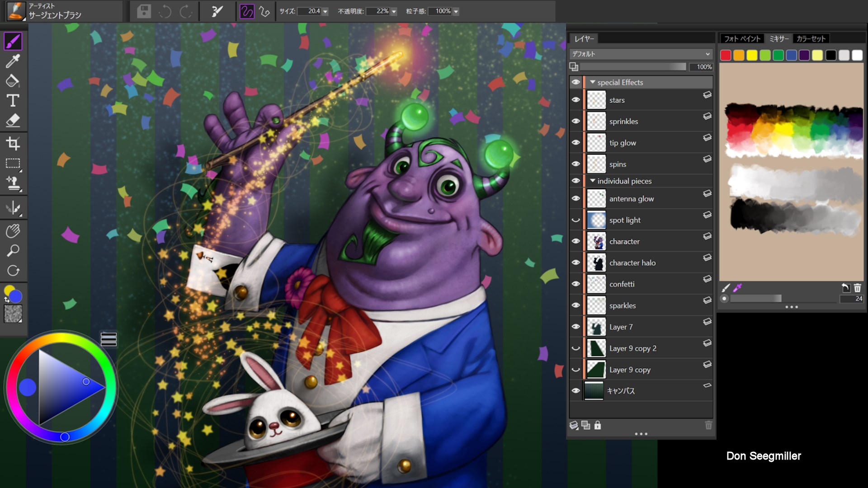The image size is (868, 488).
Task: Select the Paint Bucket fill tool
Action: click(x=13, y=81)
